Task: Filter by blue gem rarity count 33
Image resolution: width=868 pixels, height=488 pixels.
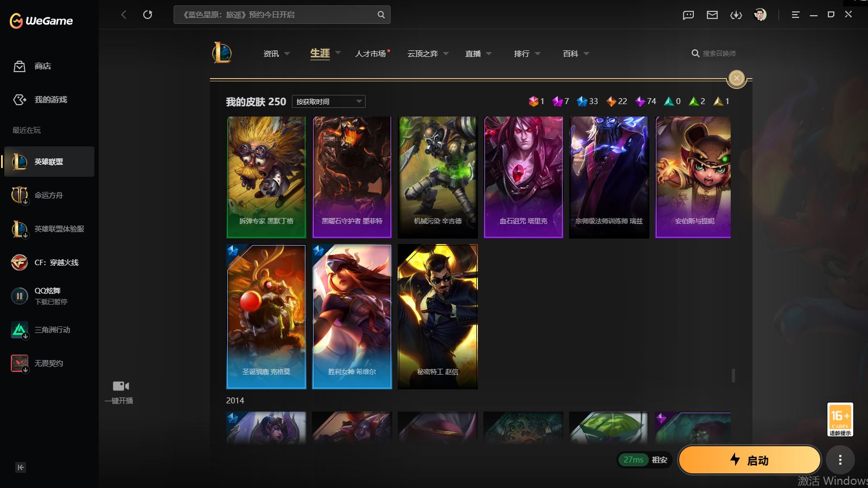Action: click(x=587, y=101)
